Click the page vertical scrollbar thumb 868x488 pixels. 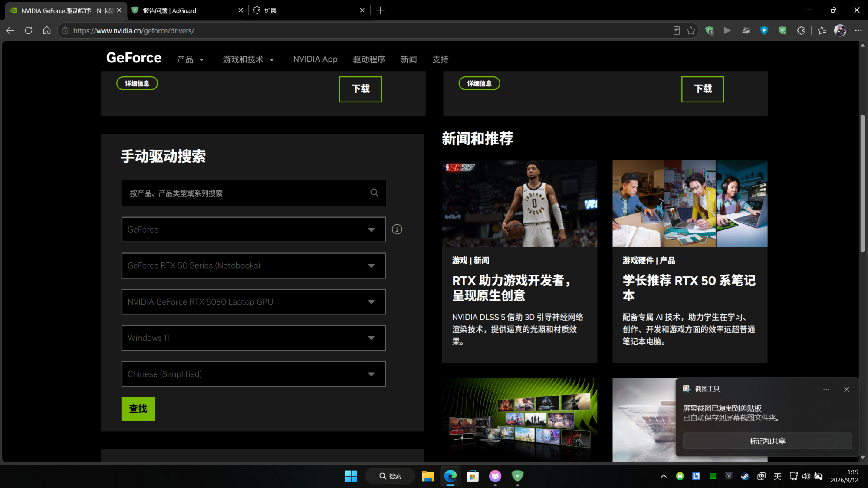pos(863,183)
